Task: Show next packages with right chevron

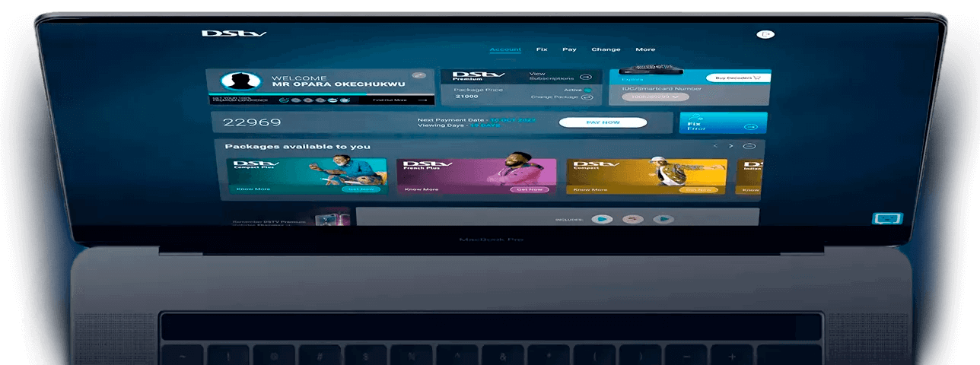Action: pos(731,146)
